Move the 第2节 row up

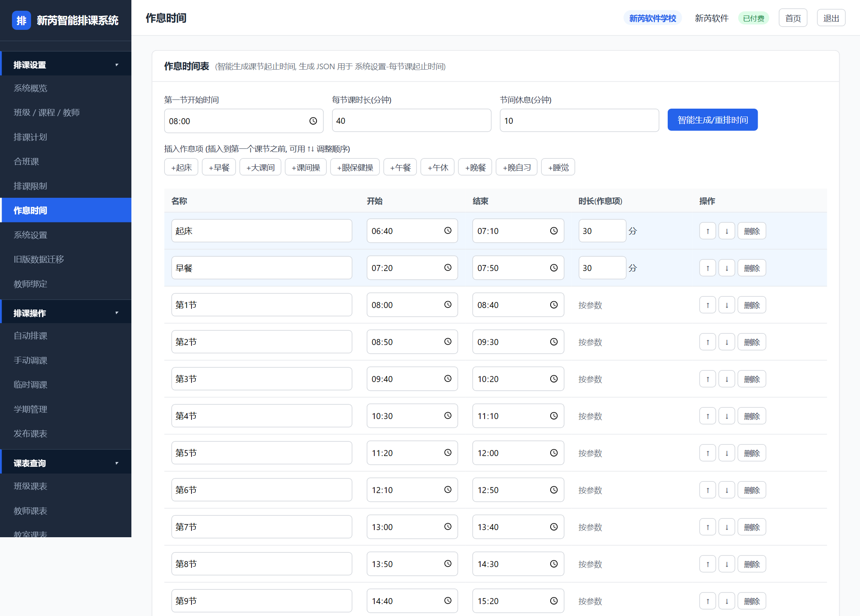coord(708,342)
